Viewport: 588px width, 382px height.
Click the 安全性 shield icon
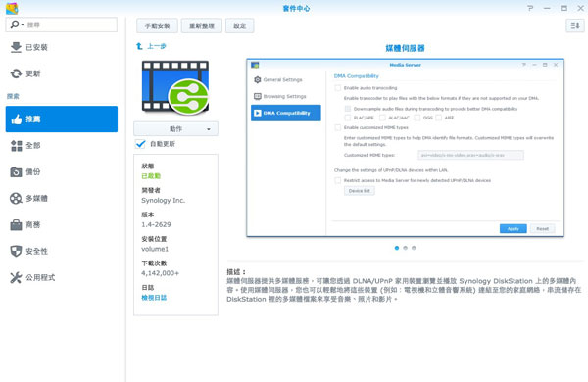(16, 251)
